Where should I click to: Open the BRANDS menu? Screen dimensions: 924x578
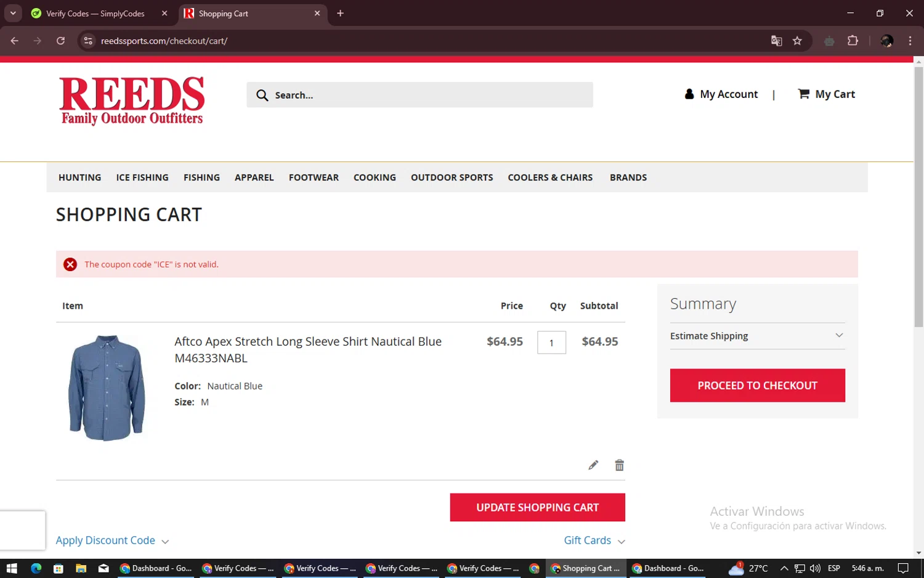coord(628,177)
